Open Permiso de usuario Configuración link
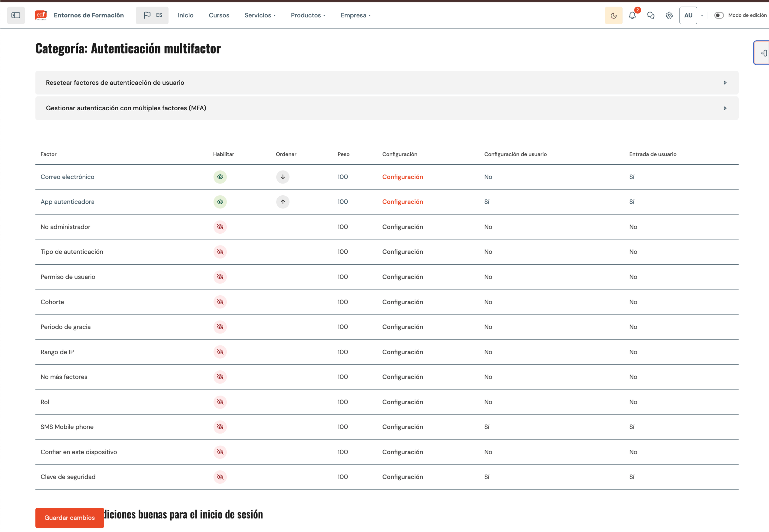Viewport: 769px width, 532px height. [x=403, y=277]
